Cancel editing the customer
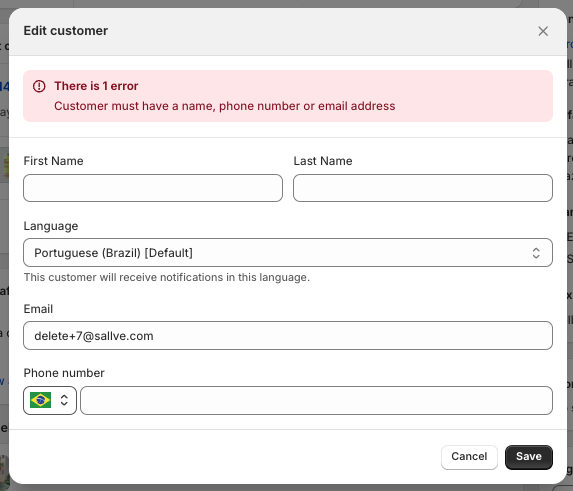 [x=469, y=457]
